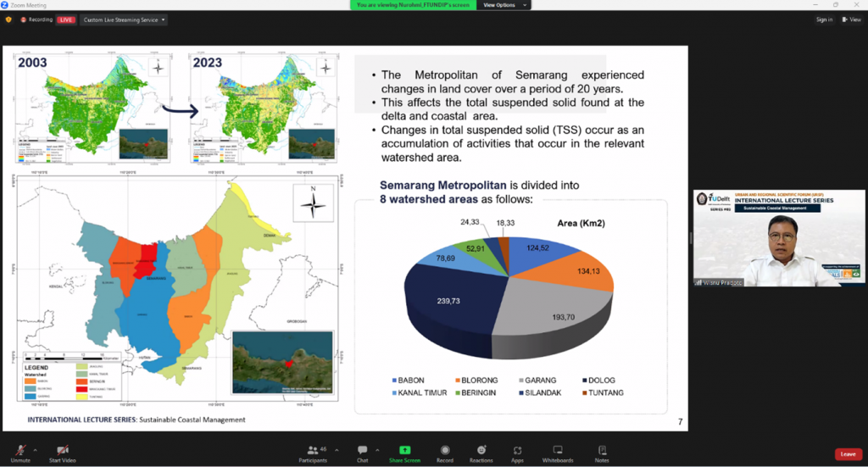The height and width of the screenshot is (467, 868).
Task: Expand the arrow next to Chat
Action: (x=378, y=448)
